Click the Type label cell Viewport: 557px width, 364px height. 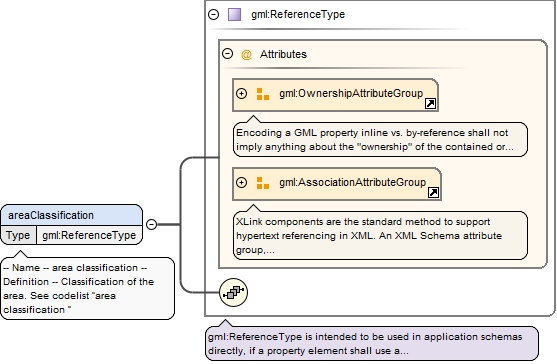18,235
